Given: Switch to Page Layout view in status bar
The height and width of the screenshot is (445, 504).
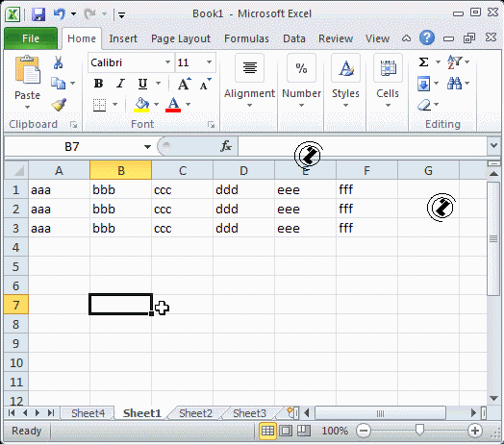Looking at the screenshot, I should (x=286, y=431).
